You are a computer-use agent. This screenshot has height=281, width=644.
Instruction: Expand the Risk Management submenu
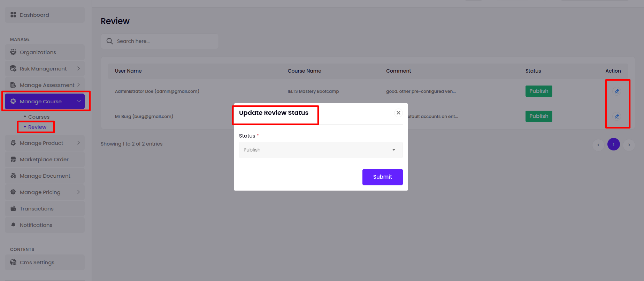pyautogui.click(x=78, y=68)
